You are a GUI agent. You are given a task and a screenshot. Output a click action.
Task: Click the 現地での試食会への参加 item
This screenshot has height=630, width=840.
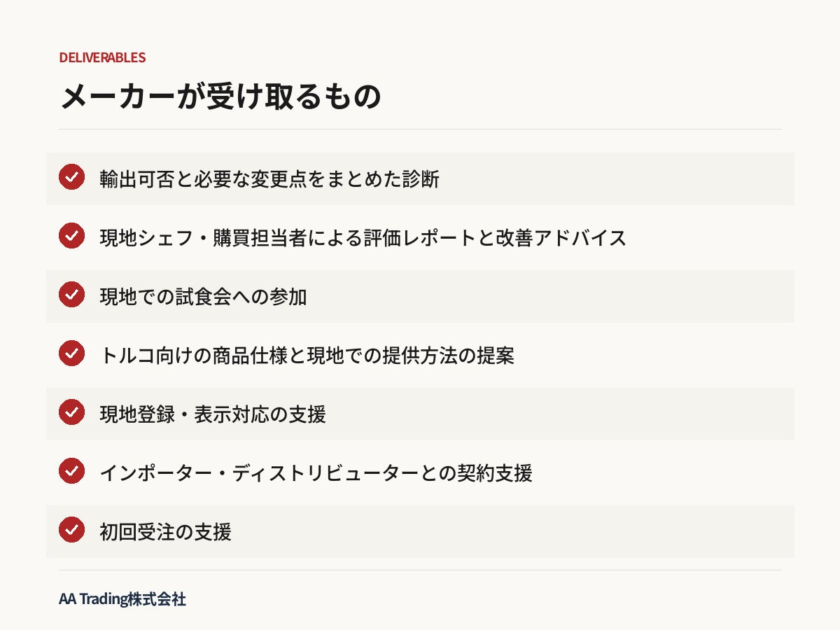[x=203, y=297]
